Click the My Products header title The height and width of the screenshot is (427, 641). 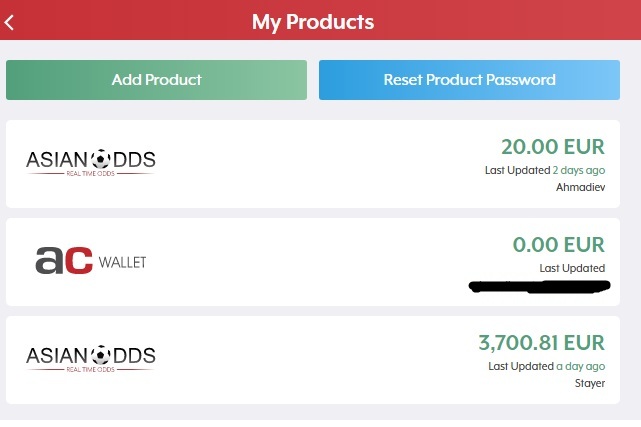pyautogui.click(x=313, y=22)
